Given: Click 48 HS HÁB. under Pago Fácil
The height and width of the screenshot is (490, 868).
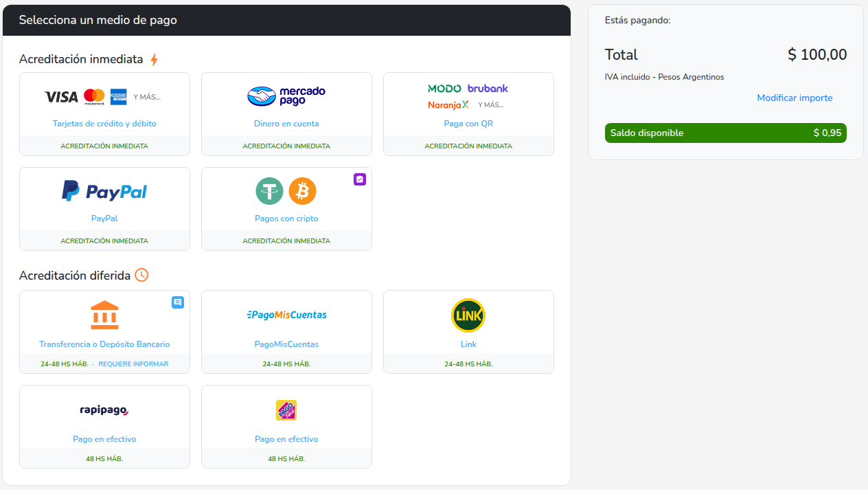Looking at the screenshot, I should pyautogui.click(x=286, y=459).
